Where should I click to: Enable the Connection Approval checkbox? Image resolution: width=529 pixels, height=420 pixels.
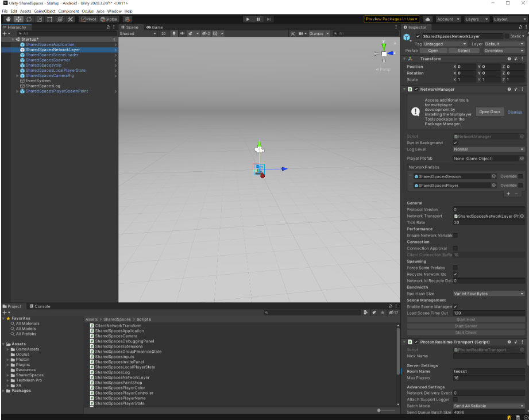point(455,248)
